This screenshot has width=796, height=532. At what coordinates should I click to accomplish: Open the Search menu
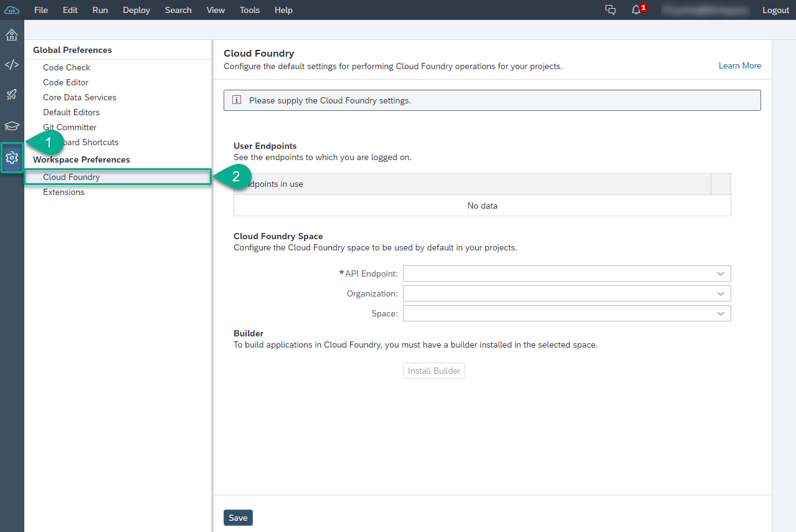178,10
